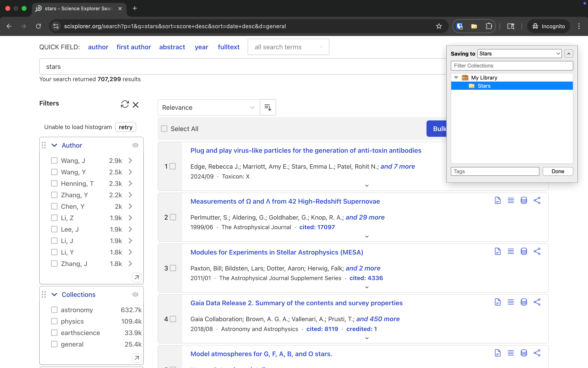Collapse My Library tree triangle
The width and height of the screenshot is (588, 368).
point(456,78)
